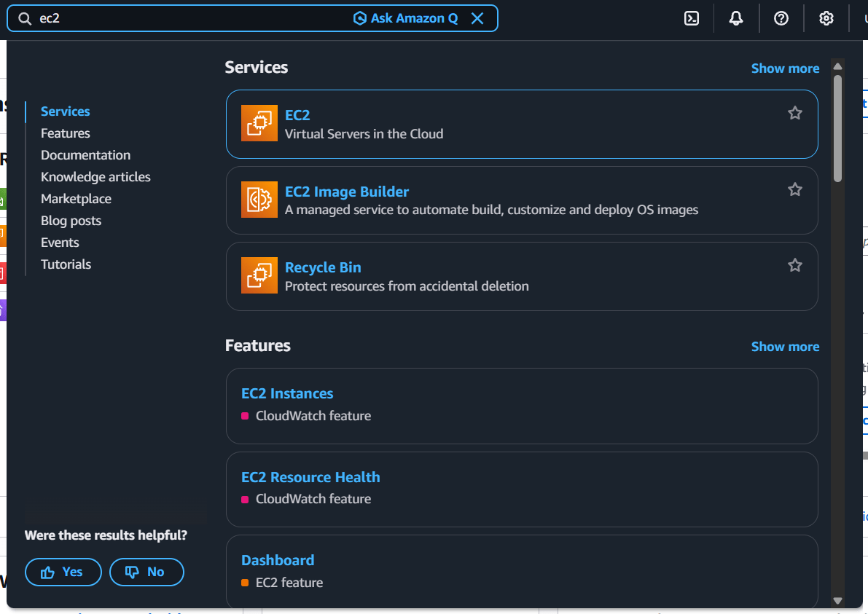
Task: Show more Features results
Action: coord(785,346)
